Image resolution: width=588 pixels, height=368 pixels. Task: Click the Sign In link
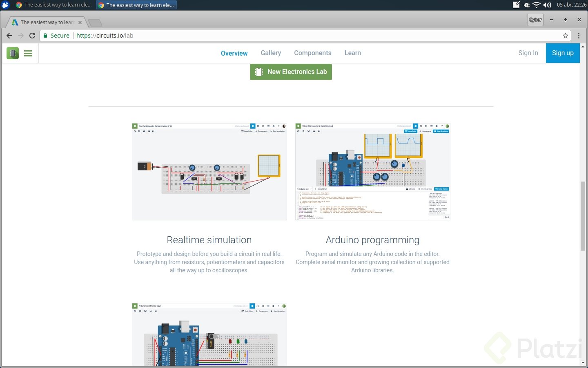tap(528, 53)
